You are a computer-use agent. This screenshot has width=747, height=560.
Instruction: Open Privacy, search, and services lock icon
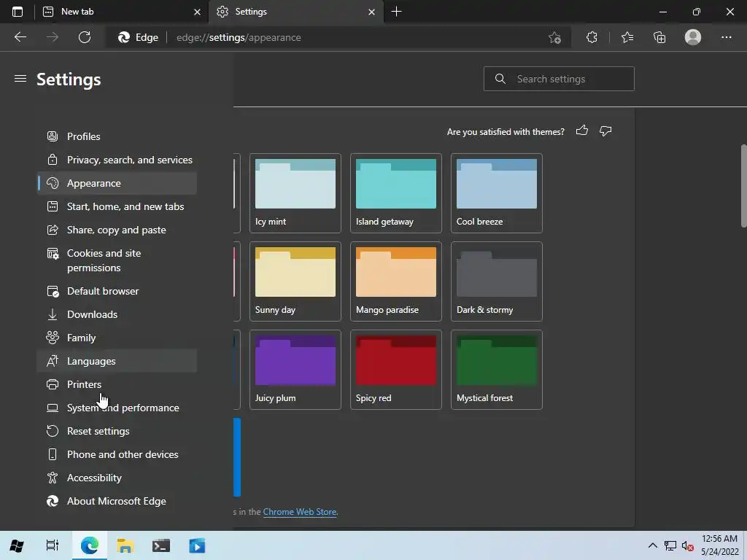pos(53,160)
